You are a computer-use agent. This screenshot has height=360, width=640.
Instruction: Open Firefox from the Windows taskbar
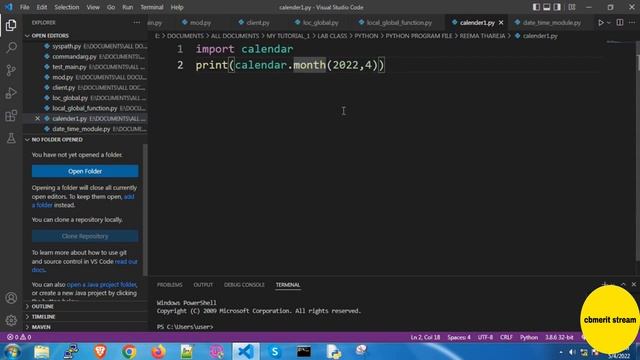tap(158, 351)
